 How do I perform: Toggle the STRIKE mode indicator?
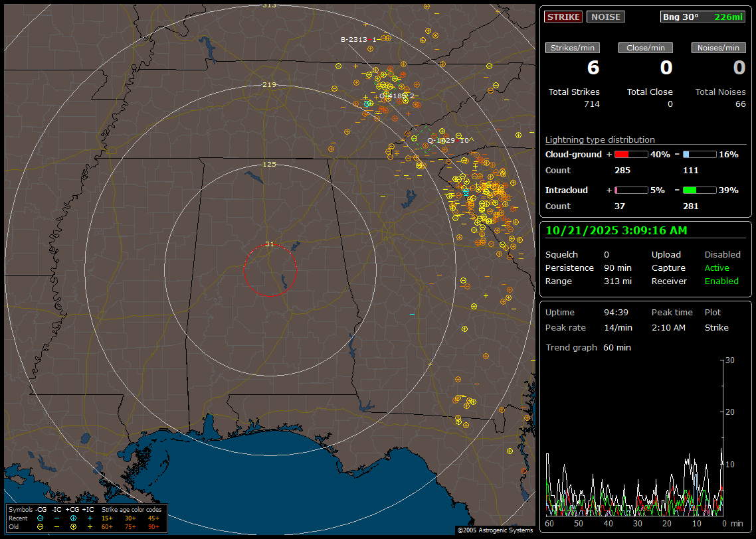tap(563, 17)
